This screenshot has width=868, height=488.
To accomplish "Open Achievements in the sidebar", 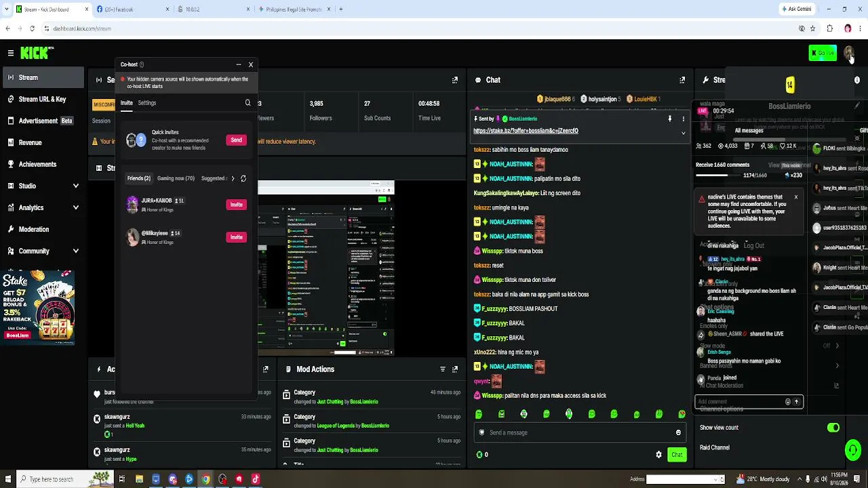I will click(37, 164).
